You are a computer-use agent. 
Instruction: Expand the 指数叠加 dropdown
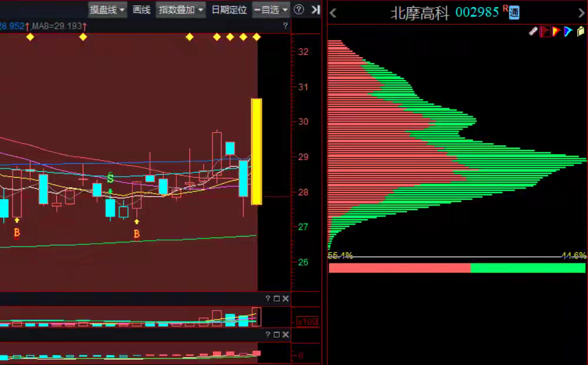tap(181, 10)
